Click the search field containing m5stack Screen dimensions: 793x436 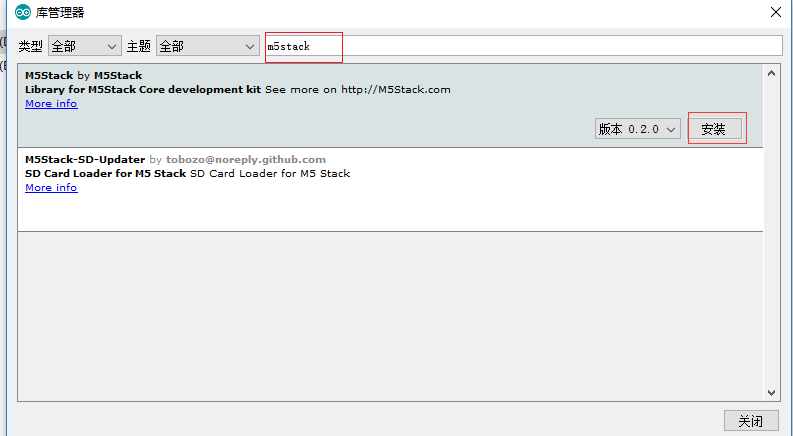tap(524, 46)
